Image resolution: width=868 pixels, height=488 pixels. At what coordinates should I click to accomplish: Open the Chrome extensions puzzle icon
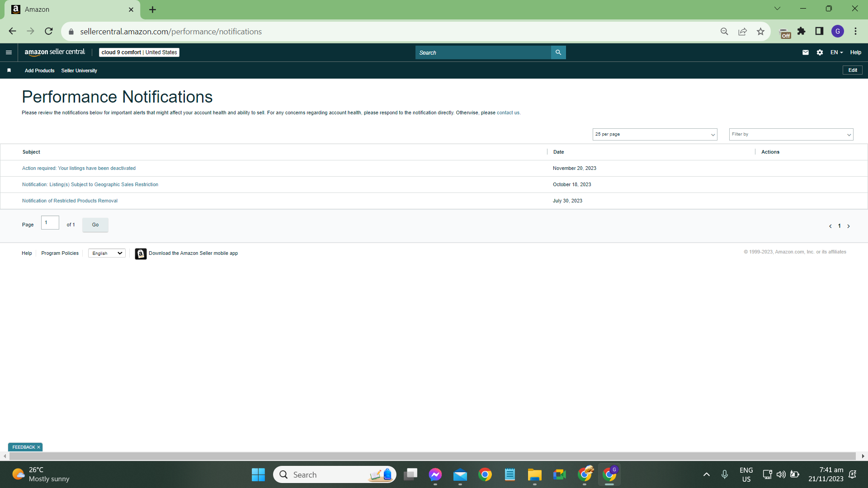coord(802,31)
